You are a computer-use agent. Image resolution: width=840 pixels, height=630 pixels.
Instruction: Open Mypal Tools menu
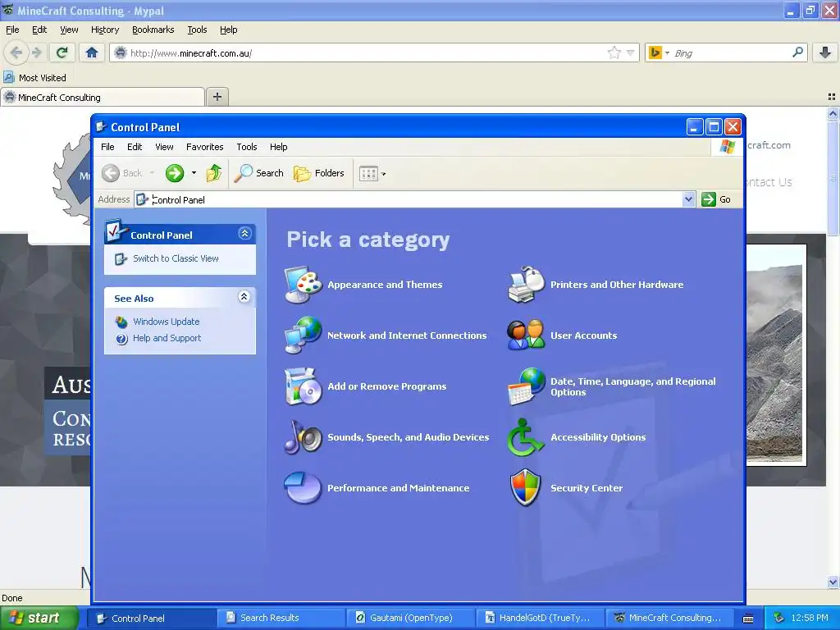197,30
